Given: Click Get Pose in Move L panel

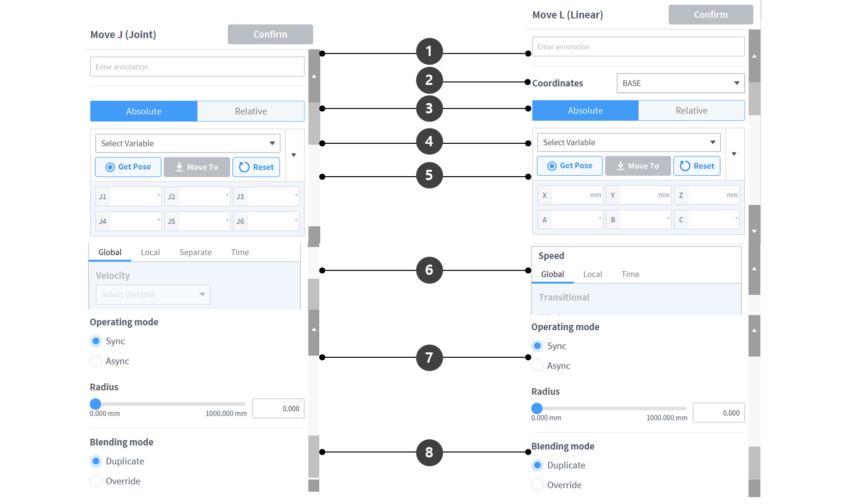Looking at the screenshot, I should [570, 166].
